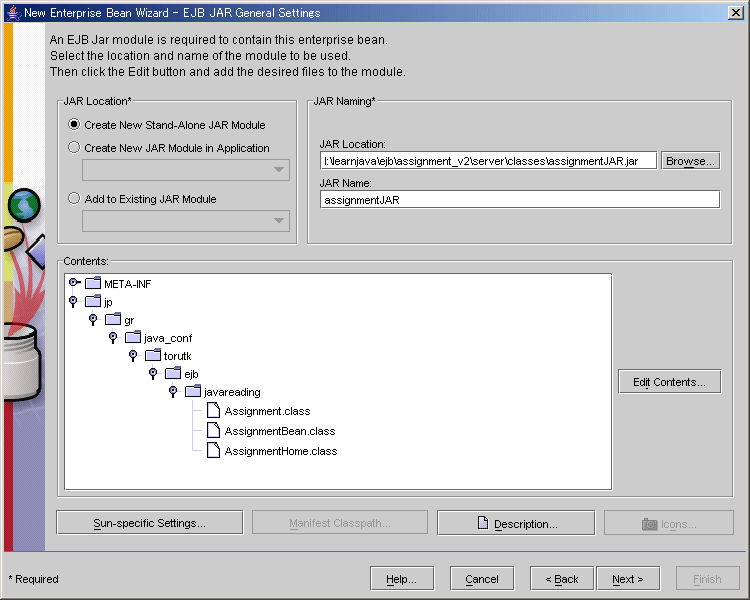The height and width of the screenshot is (600, 750).
Task: Collapse the torutk folder node
Action: coord(133,356)
